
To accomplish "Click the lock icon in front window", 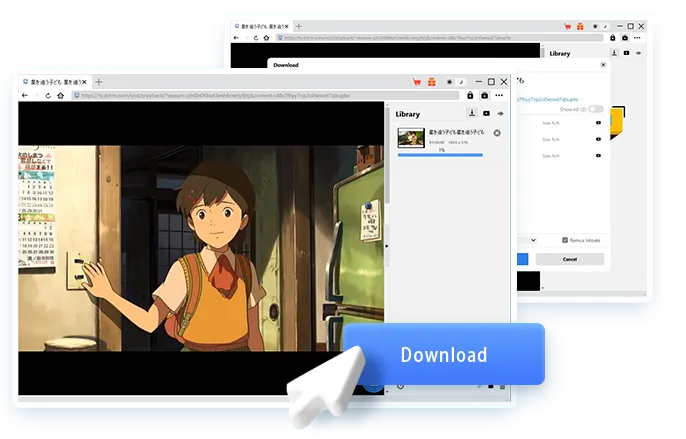I will [470, 95].
